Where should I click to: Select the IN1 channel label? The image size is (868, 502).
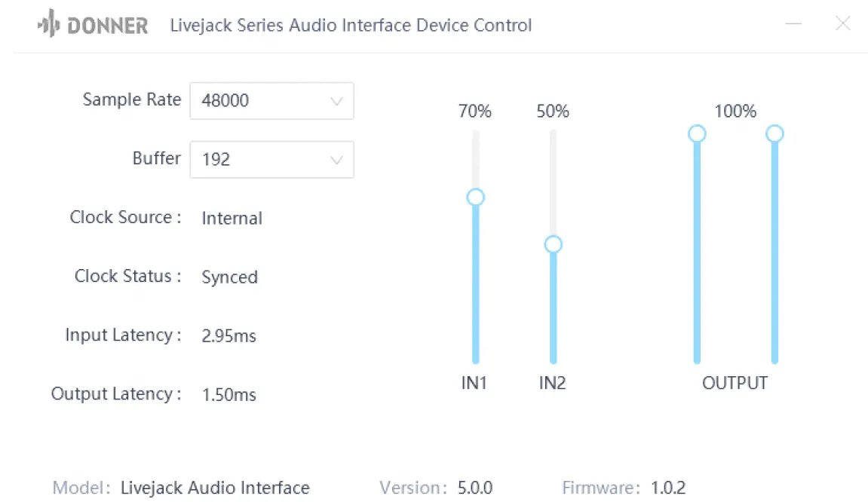[476, 383]
